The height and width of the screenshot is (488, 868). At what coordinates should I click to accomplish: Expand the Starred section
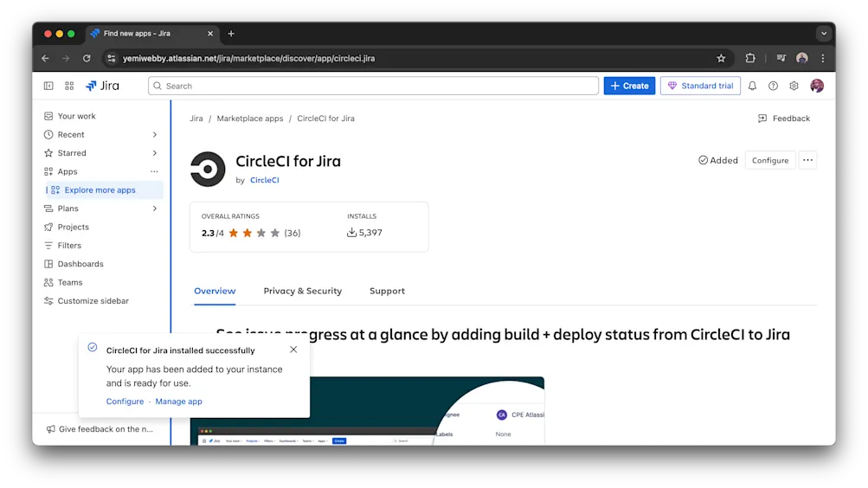point(154,153)
